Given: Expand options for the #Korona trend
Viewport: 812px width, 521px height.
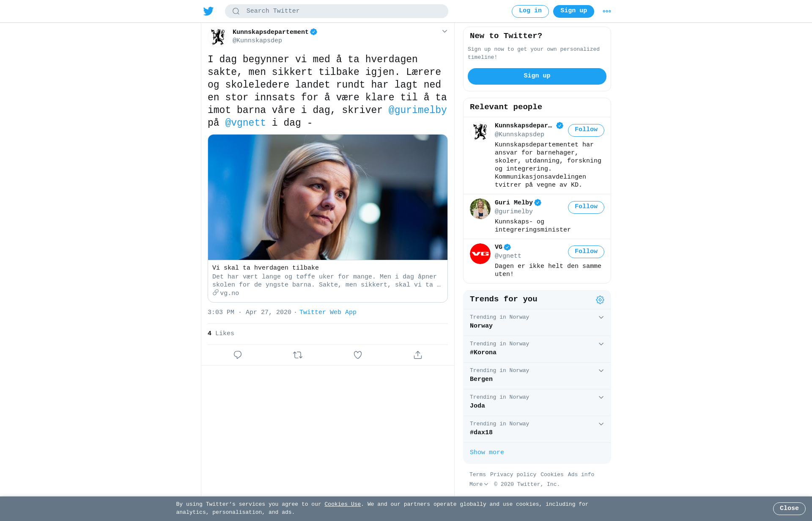Looking at the screenshot, I should 601,344.
